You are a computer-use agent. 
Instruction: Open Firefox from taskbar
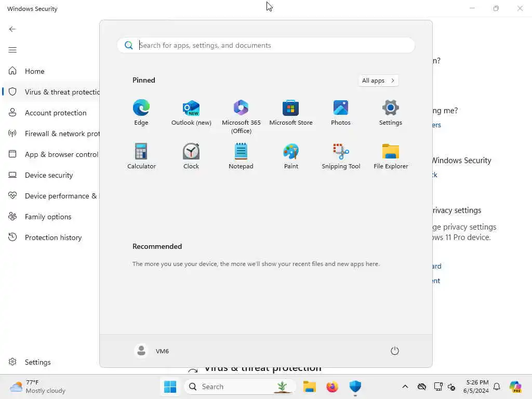tap(332, 387)
